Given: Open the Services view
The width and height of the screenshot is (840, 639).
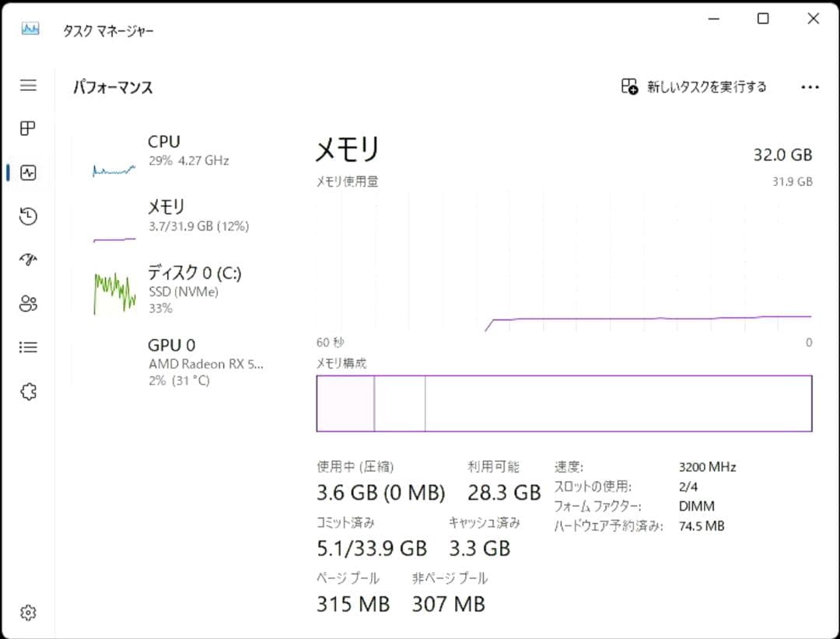Looking at the screenshot, I should 28,392.
